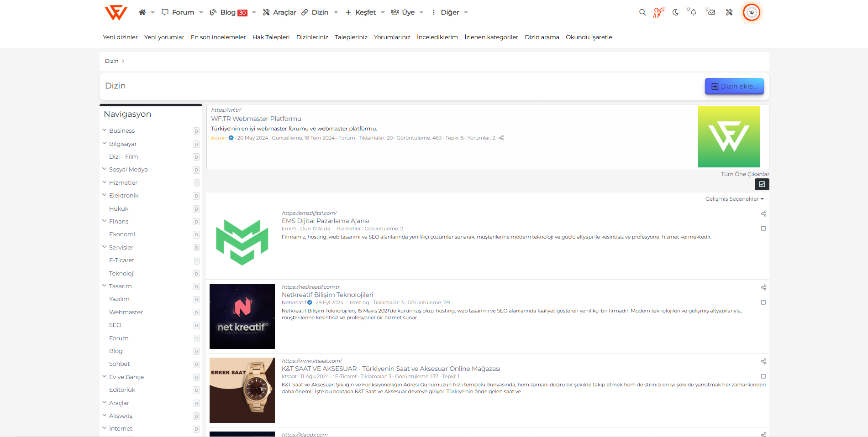
Task: Expand the Business category
Action: (105, 130)
